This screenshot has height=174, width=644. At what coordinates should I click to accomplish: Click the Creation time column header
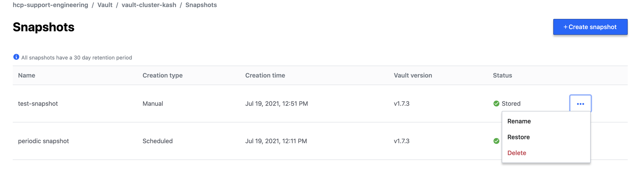pos(265,75)
